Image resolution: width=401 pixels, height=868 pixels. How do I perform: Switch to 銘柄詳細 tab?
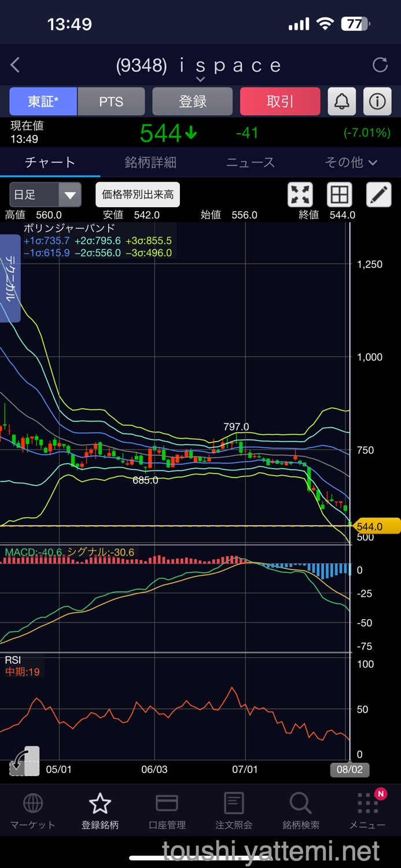[x=150, y=163]
